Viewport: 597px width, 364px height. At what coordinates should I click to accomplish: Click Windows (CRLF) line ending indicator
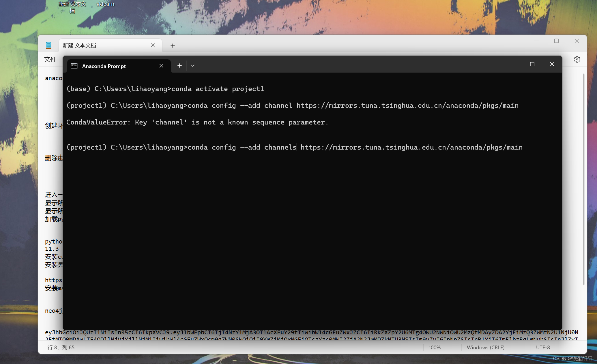[x=485, y=347]
